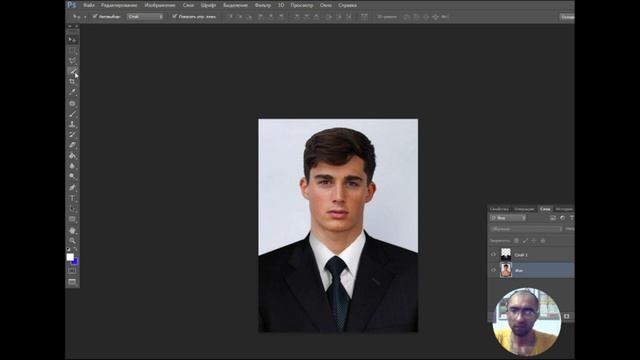Screen dimensions: 640x360
Task: Filter layers by pixel layers icon
Action: (x=553, y=218)
